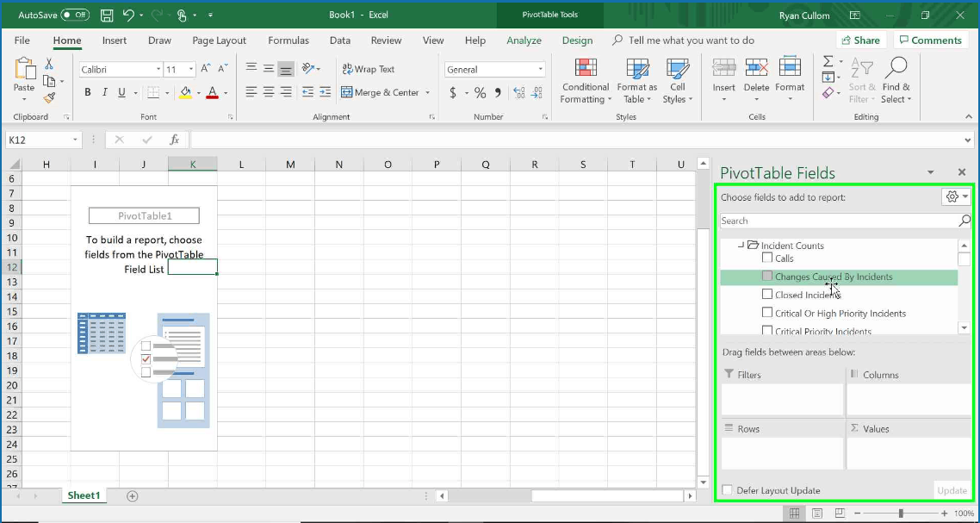
Task: Toggle AutoSave switch
Action: (75, 15)
